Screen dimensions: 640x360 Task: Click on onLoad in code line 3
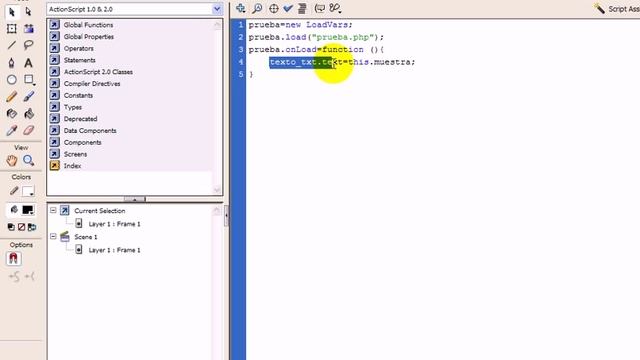tap(301, 49)
